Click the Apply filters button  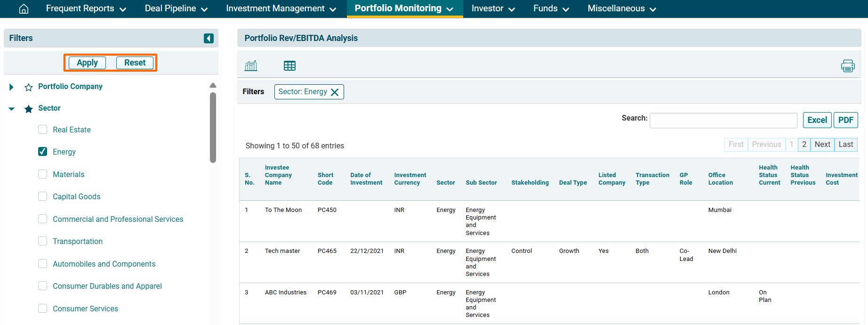(x=87, y=63)
